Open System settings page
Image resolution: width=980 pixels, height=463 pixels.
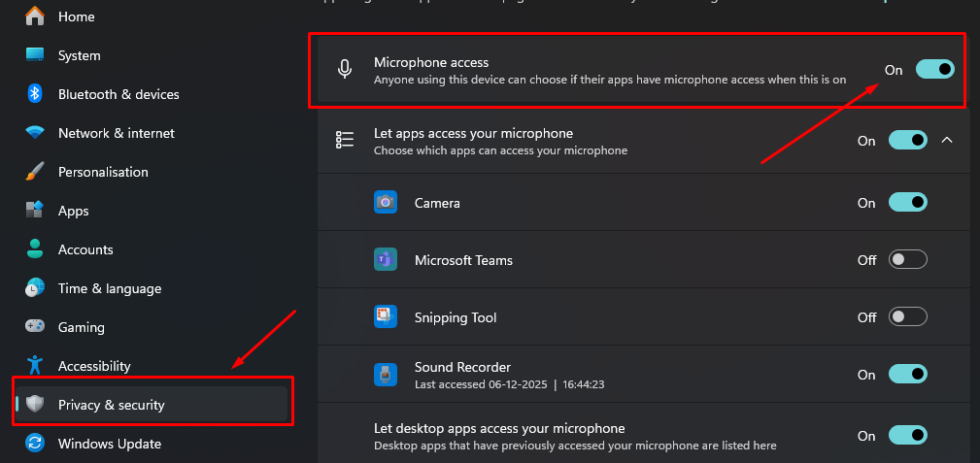(x=80, y=55)
